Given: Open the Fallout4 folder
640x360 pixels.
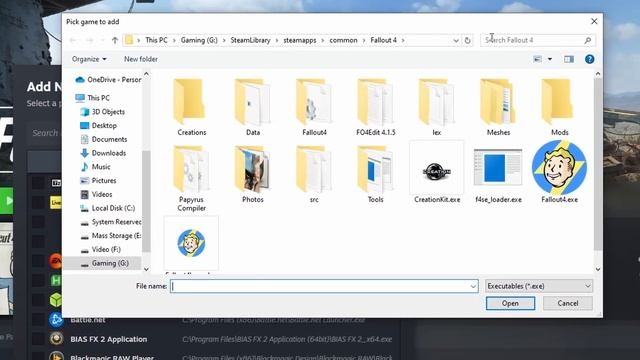Looking at the screenshot, I should click(x=314, y=107).
